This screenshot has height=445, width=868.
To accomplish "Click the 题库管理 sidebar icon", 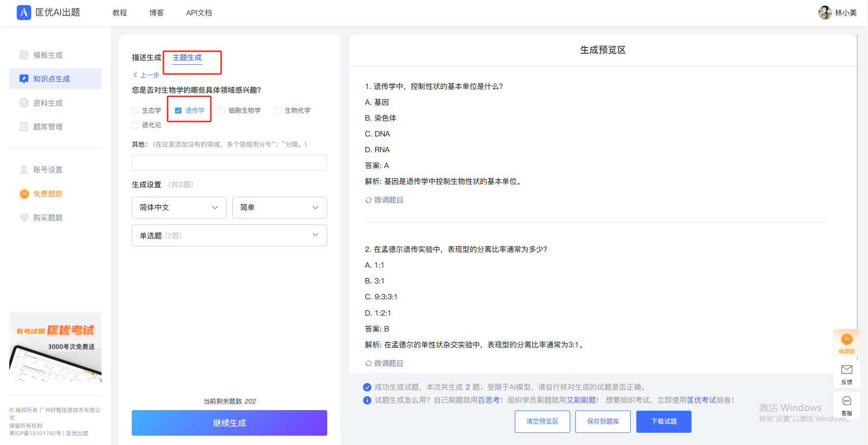I will pos(24,127).
